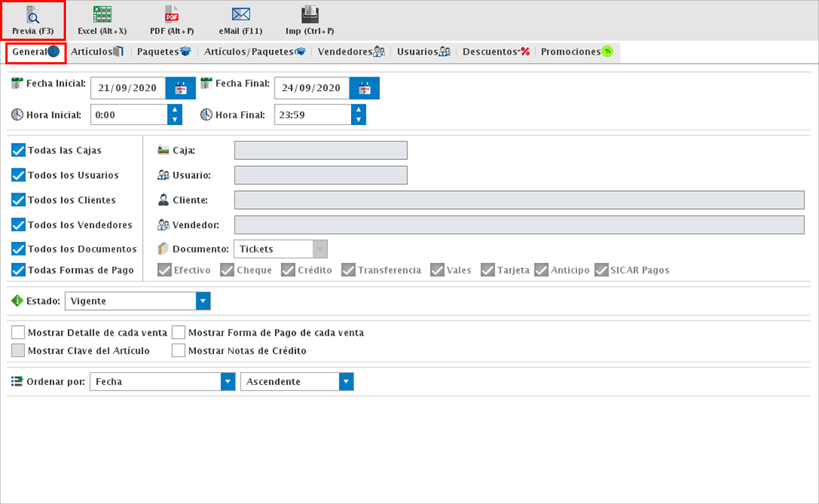Open the Descuentos tab
The width and height of the screenshot is (819, 504).
pyautogui.click(x=495, y=52)
